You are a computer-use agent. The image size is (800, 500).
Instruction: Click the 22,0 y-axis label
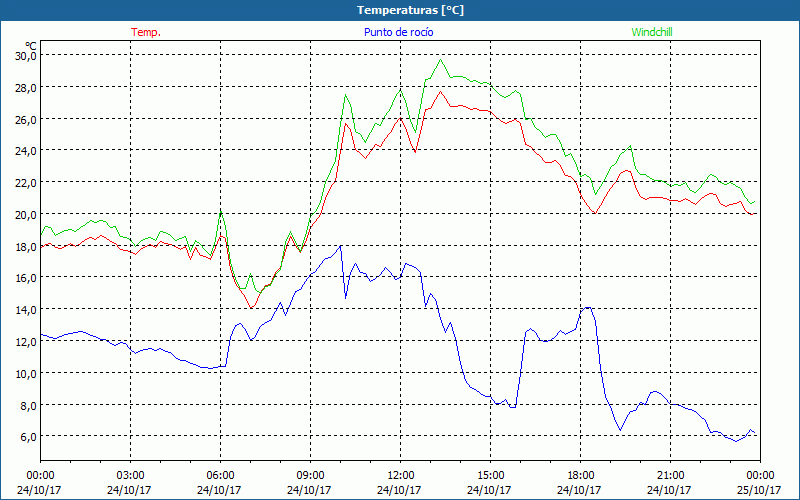(26, 183)
